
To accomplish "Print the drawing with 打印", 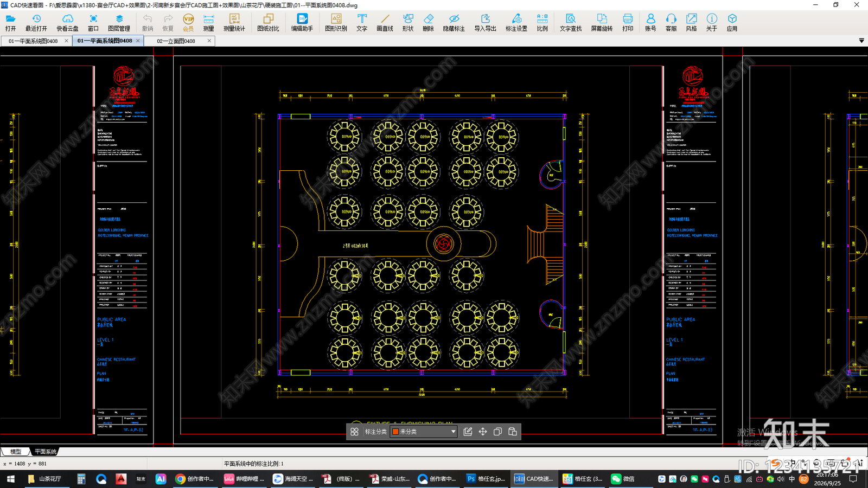I will tap(628, 23).
